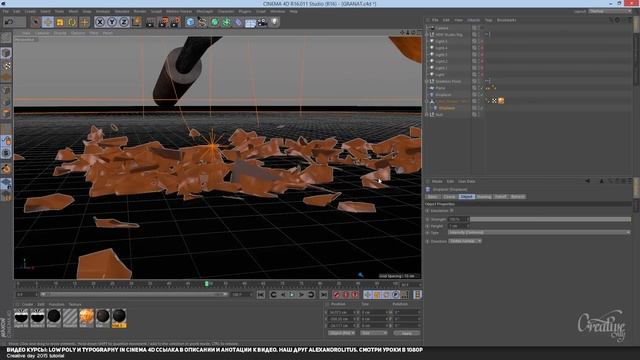
Task: Open the Type dropdown in Object Properties
Action: [x=539, y=233]
